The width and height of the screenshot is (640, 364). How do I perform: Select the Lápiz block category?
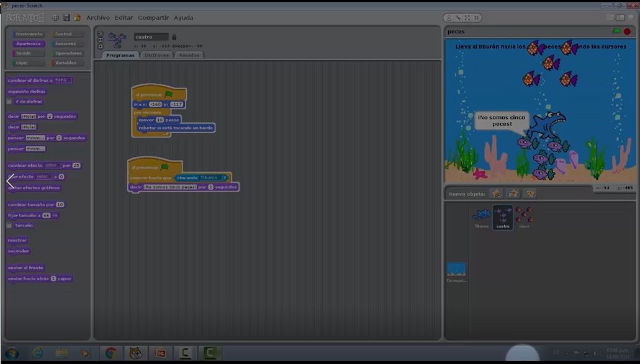point(28,63)
